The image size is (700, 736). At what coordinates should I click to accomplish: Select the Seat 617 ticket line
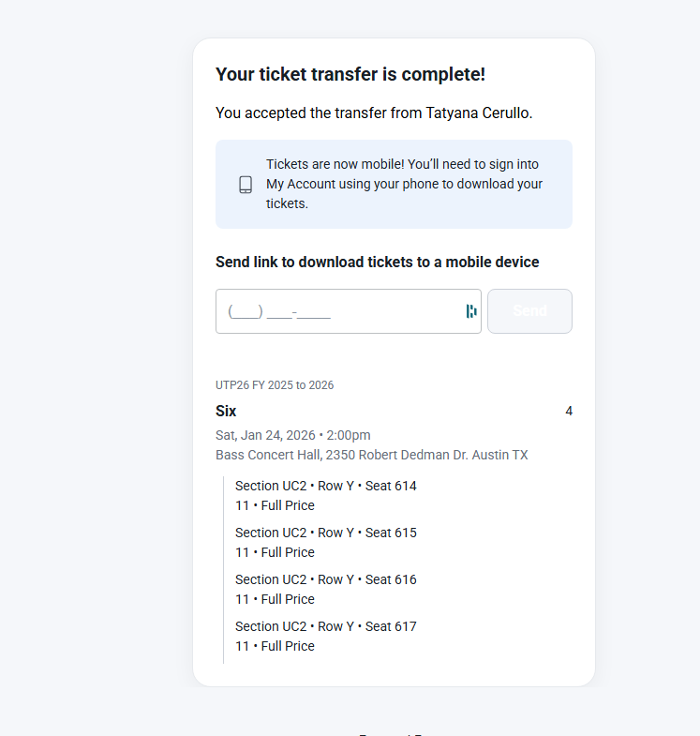pos(325,626)
